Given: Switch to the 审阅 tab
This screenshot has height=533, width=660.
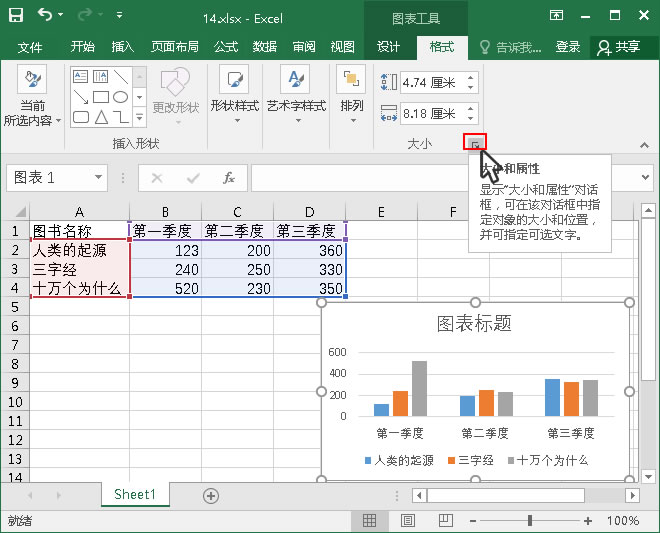Looking at the screenshot, I should tap(304, 47).
